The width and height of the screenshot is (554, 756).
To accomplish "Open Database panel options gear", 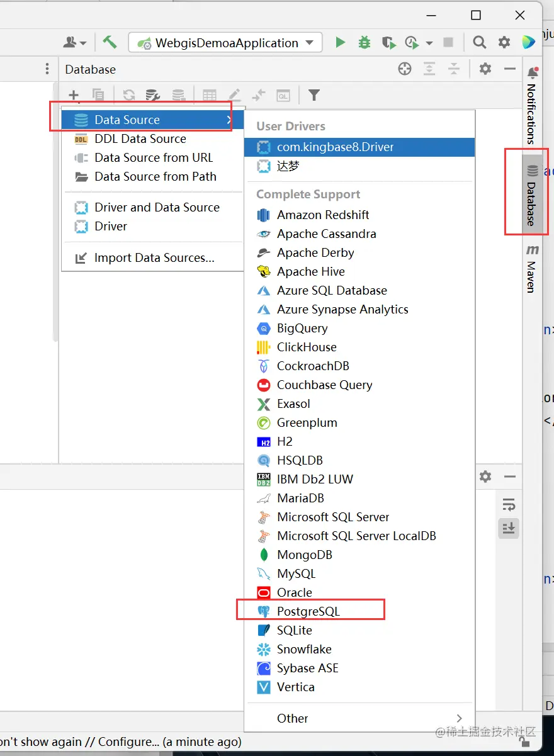I will point(485,69).
